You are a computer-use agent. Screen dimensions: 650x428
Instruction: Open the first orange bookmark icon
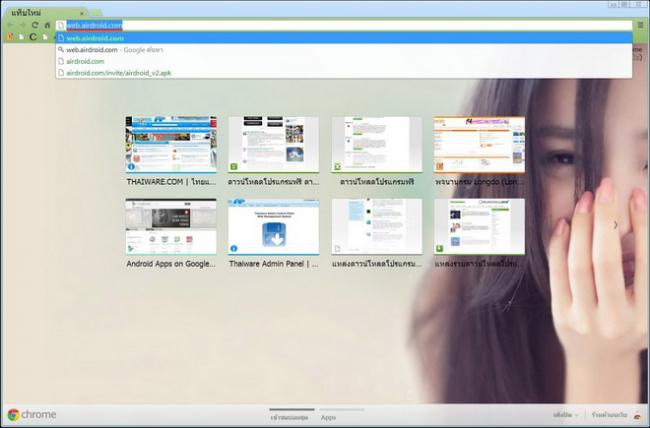(10, 37)
